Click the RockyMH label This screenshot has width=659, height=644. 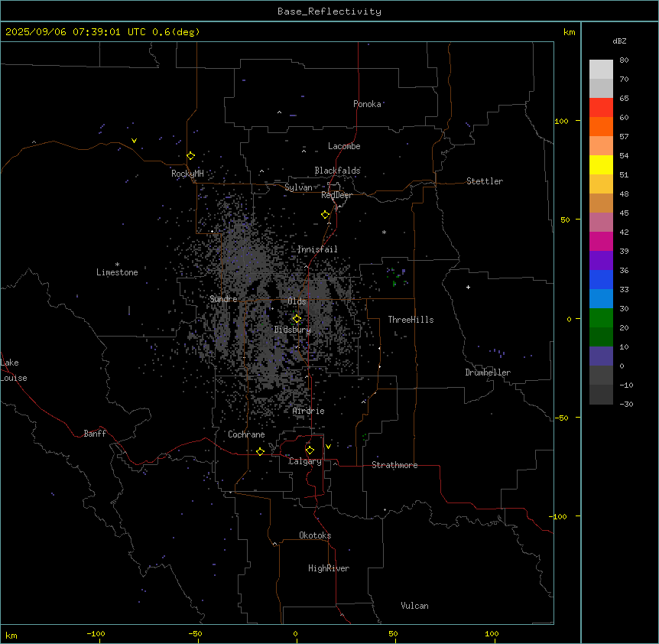(187, 174)
